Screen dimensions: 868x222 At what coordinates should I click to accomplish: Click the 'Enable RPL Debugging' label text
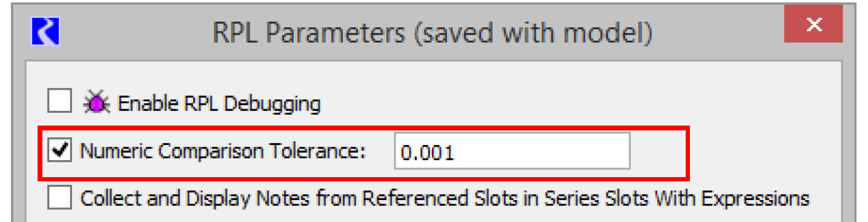[219, 104]
